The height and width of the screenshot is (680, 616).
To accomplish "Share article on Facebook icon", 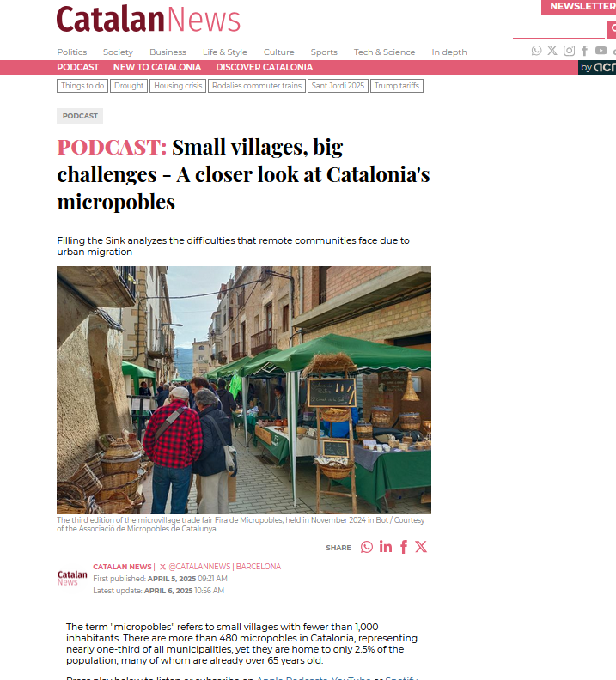I will pyautogui.click(x=404, y=547).
